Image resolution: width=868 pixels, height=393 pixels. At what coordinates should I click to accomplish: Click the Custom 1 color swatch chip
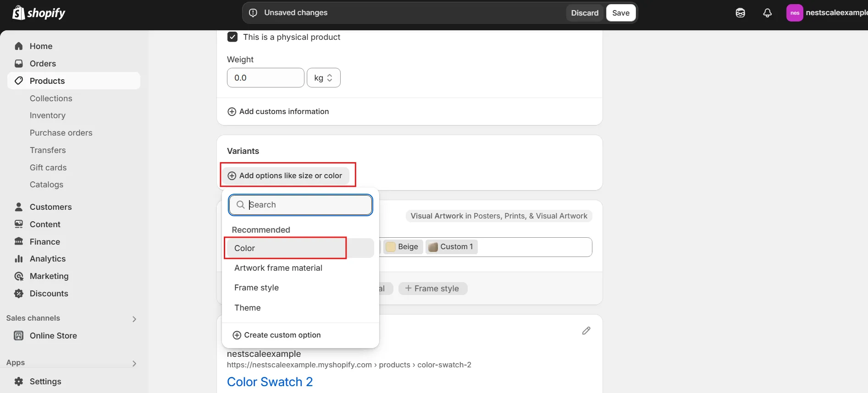(x=452, y=247)
